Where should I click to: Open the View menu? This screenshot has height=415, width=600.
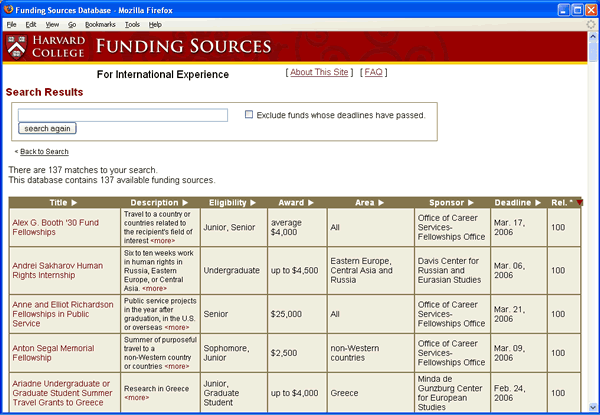52,24
